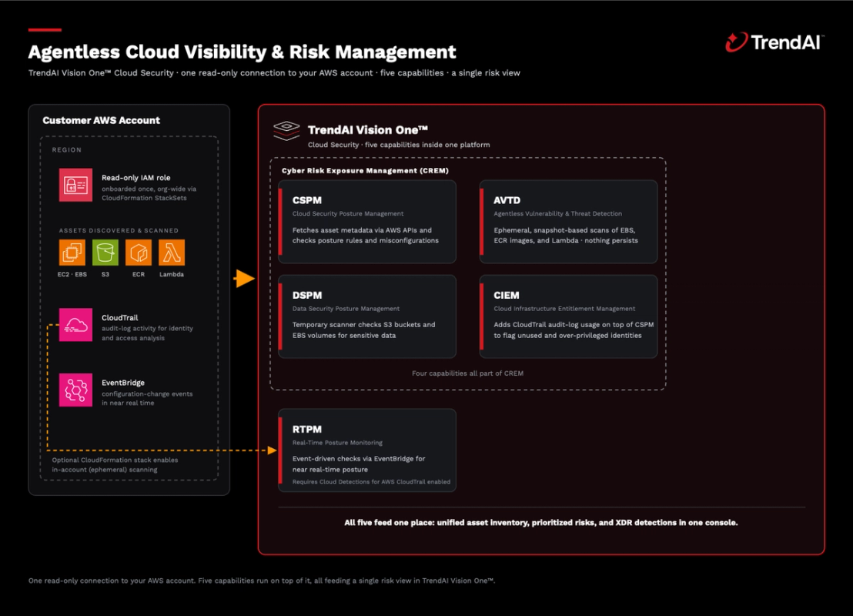Click 'Cloud Security · five capabilities inside one platform'
853x616 pixels.
399,145
